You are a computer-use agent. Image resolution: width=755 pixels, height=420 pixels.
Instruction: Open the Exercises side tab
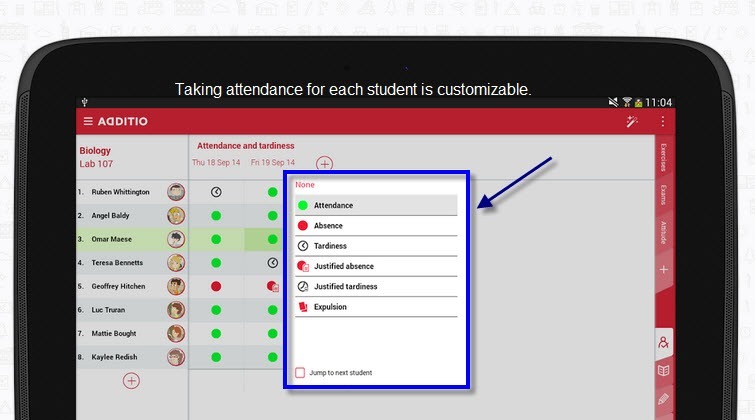click(663, 158)
